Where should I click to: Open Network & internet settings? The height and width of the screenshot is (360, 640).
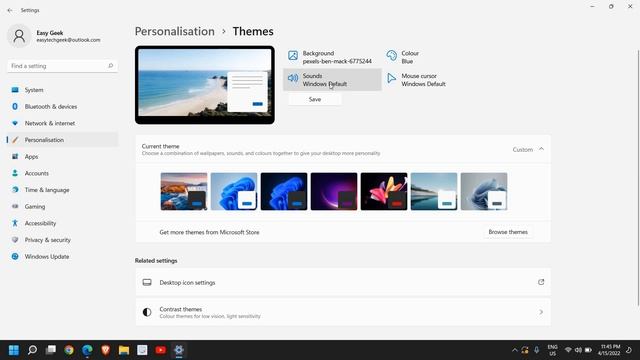[62, 123]
